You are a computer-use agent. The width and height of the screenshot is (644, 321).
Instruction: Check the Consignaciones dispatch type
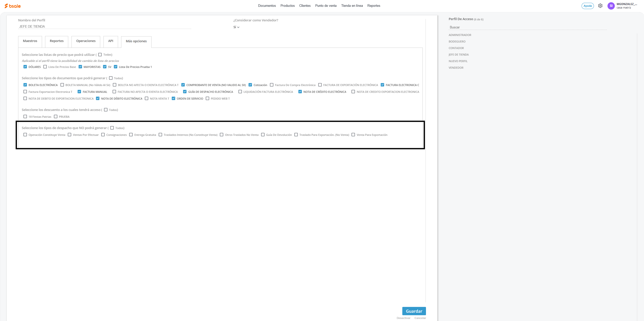(103, 135)
